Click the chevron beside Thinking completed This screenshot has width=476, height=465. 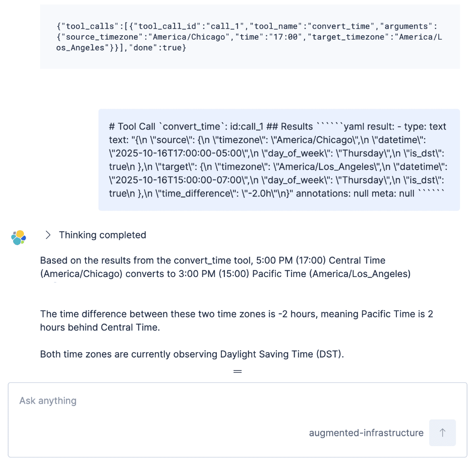click(47, 235)
